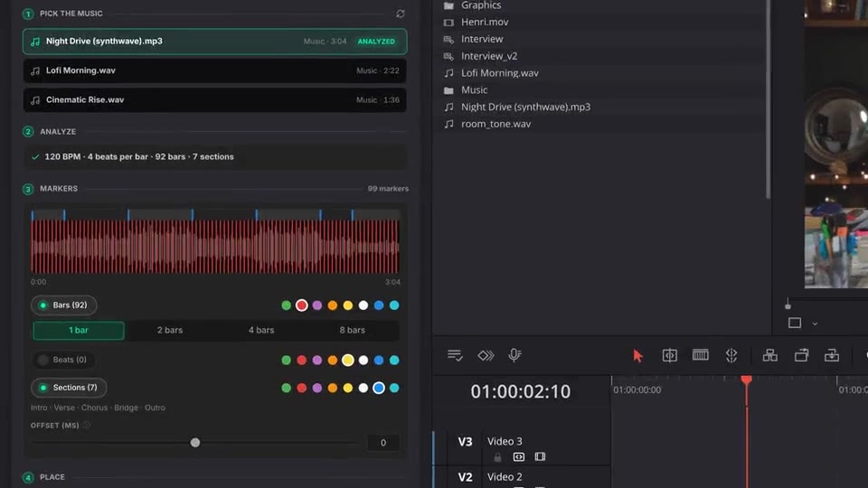This screenshot has width=868, height=488.
Task: Activate the trim edit mode tool
Action: [669, 355]
